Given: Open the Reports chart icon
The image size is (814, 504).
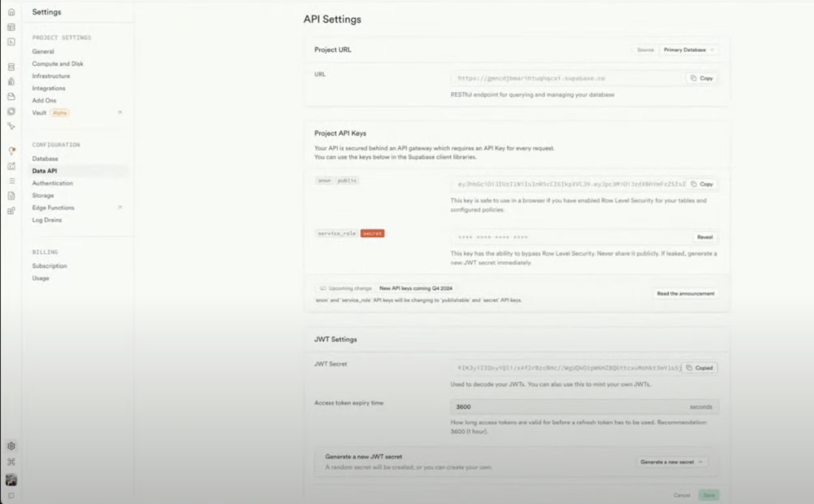Looking at the screenshot, I should [11, 166].
